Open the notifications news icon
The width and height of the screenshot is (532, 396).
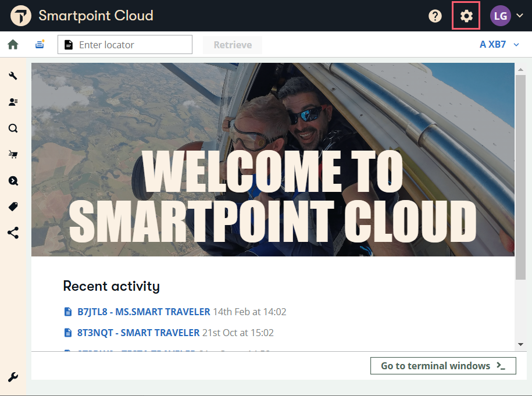pos(40,44)
